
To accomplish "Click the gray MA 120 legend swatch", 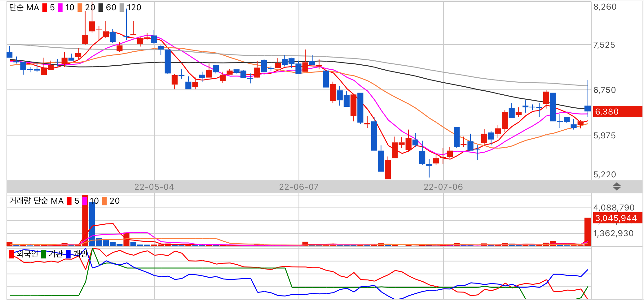I will (122, 7).
